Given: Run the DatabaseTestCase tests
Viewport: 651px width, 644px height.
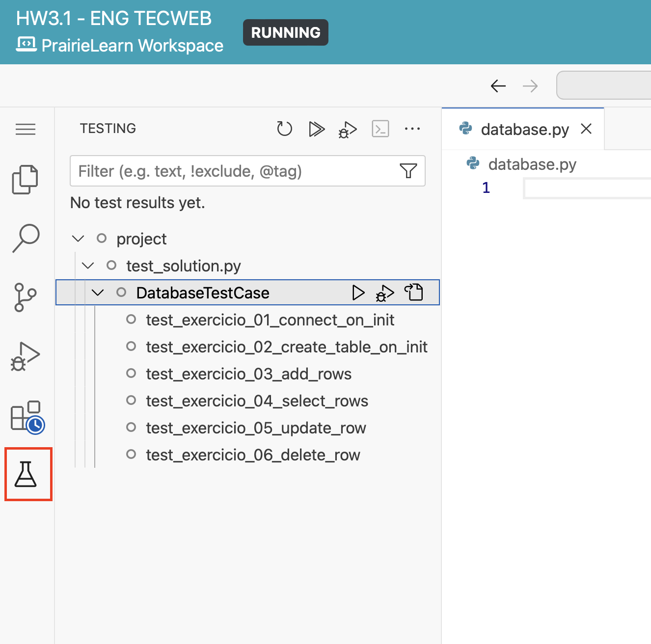Looking at the screenshot, I should (358, 293).
